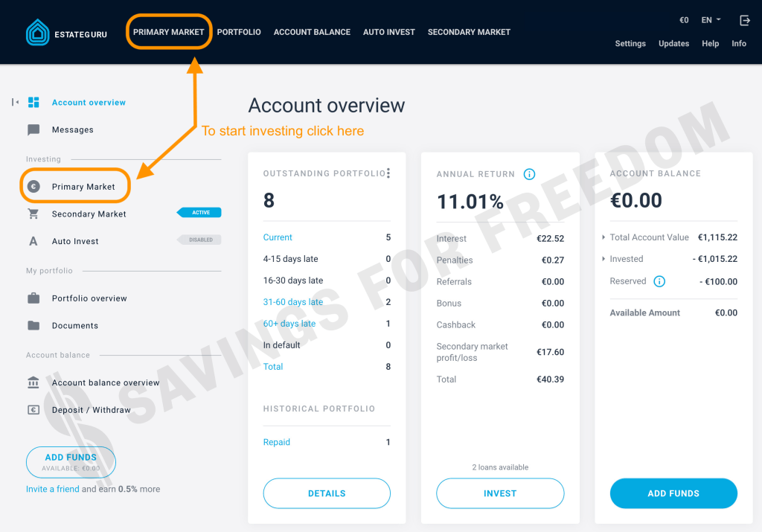Click the ACTIVE badge next to Secondary Market
Image resolution: width=762 pixels, height=532 pixels.
199,212
